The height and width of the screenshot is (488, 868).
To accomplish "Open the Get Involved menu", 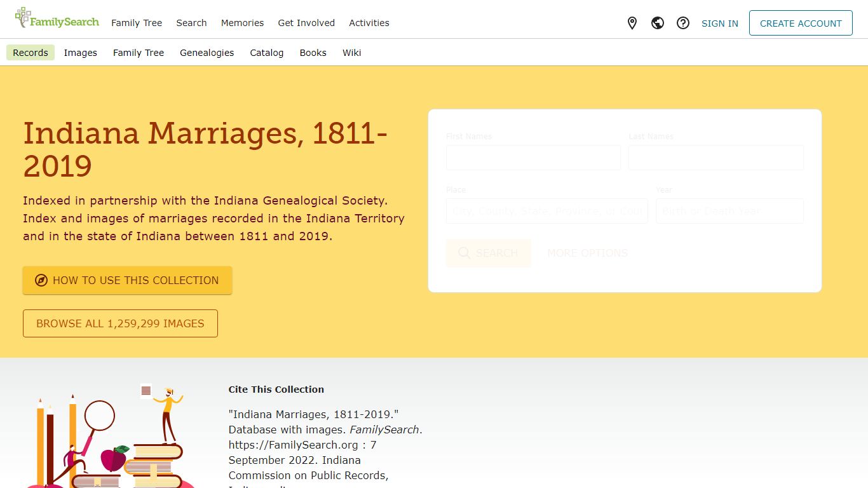I will click(306, 23).
